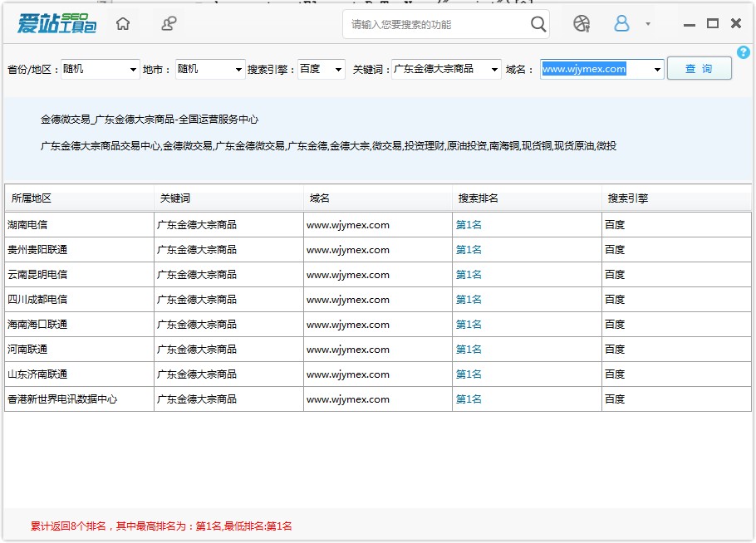This screenshot has width=756, height=543.
Task: Expand the small arrow next to account icon
Action: click(647, 24)
